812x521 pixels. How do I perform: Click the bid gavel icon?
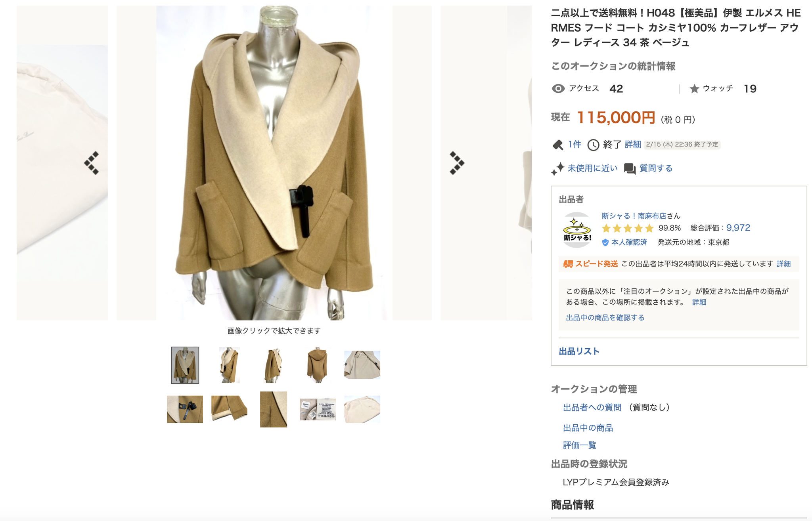[x=558, y=145]
